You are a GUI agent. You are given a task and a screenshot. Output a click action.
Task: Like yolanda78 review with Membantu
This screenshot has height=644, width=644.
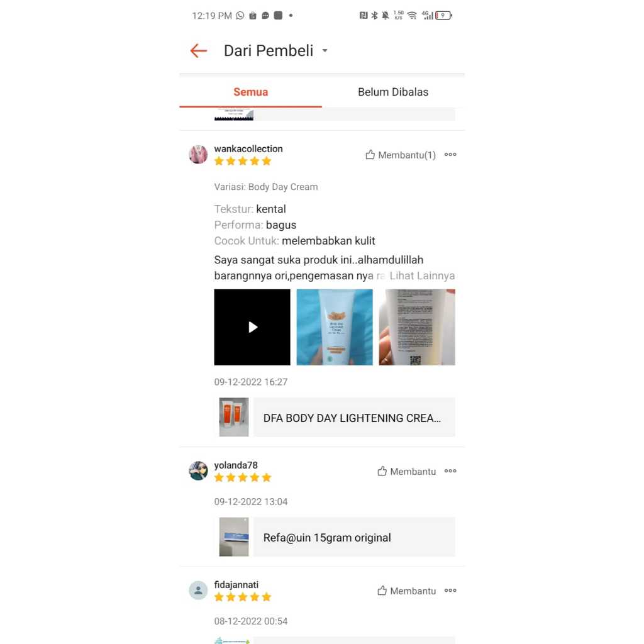pos(407,471)
